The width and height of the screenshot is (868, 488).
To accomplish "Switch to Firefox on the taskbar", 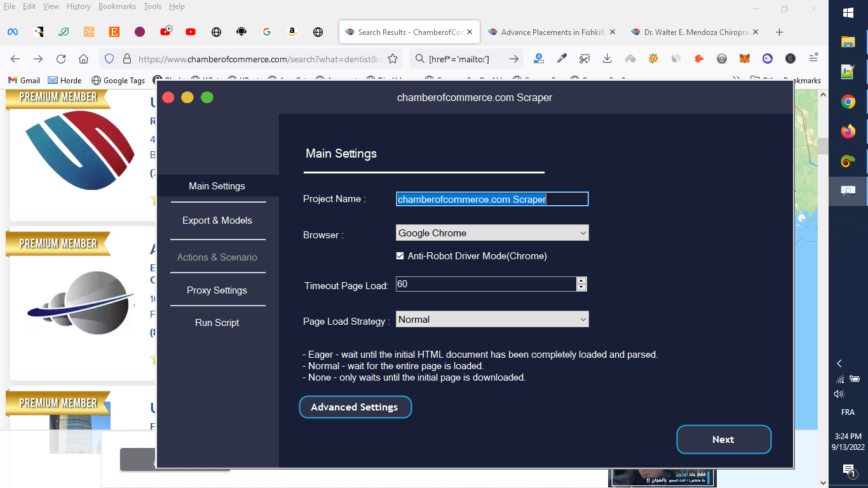I will [x=848, y=132].
